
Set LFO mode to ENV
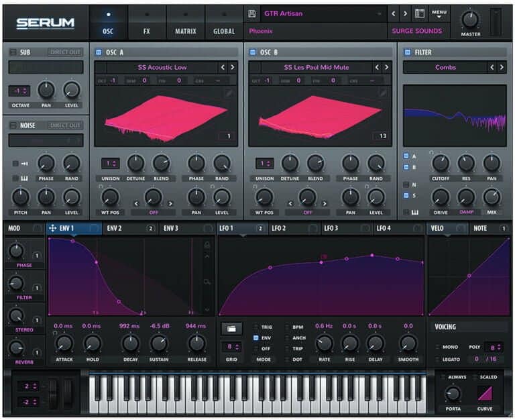tap(256, 338)
